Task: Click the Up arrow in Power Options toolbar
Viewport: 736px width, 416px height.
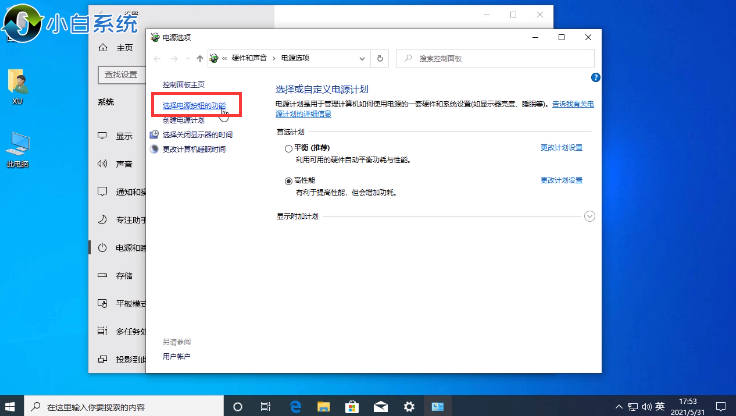Action: point(200,59)
